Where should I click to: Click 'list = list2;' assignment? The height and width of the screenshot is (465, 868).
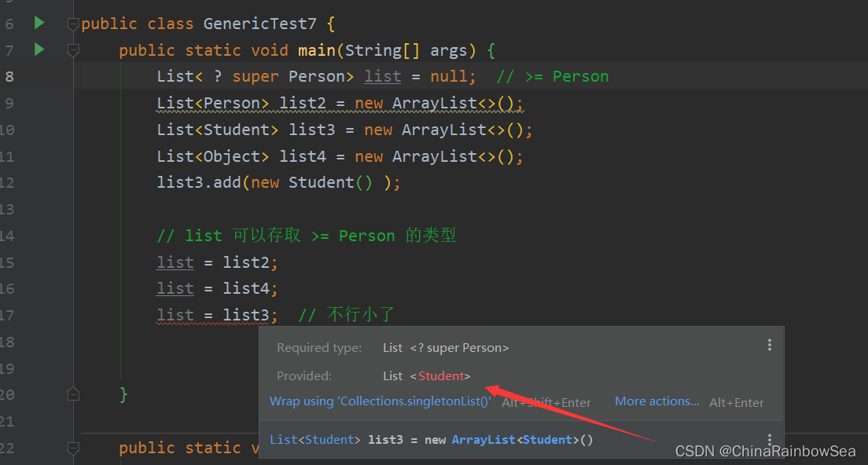(x=217, y=262)
